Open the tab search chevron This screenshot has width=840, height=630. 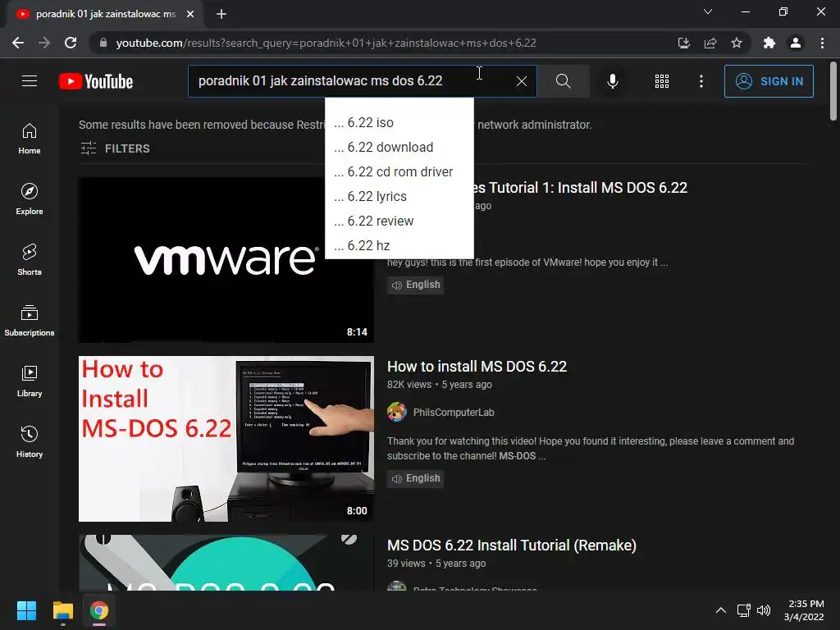click(x=708, y=11)
